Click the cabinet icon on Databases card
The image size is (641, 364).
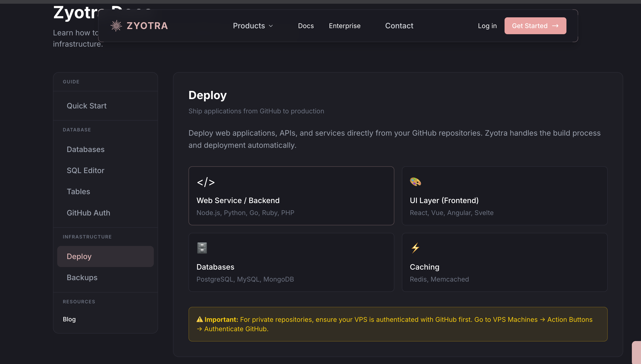pos(202,248)
